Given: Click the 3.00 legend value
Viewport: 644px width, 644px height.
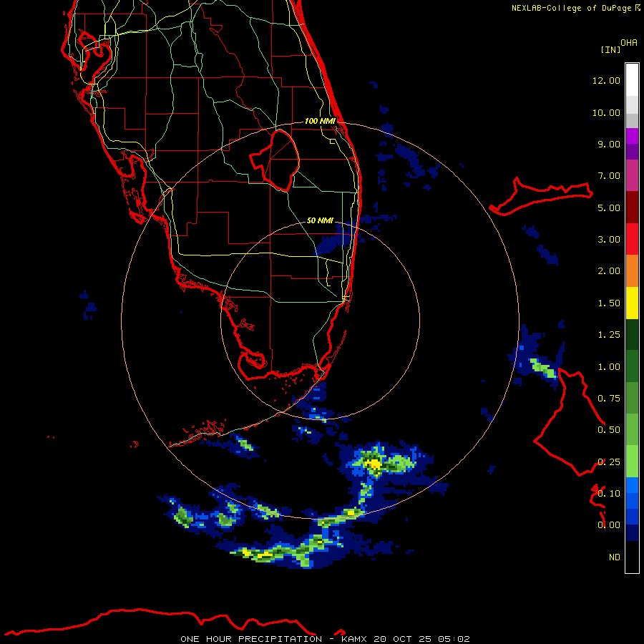Looking at the screenshot, I should [x=609, y=240].
